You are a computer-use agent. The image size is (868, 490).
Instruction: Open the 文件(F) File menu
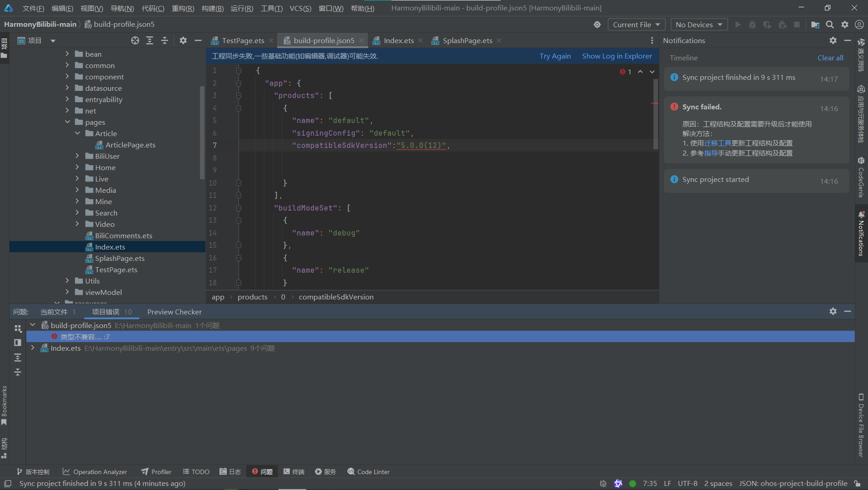[33, 8]
